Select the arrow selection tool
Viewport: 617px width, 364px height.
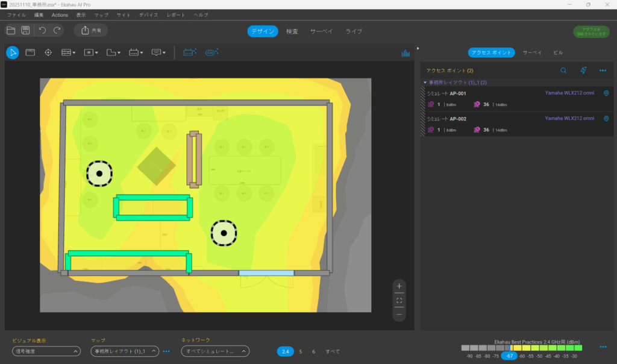(x=12, y=52)
